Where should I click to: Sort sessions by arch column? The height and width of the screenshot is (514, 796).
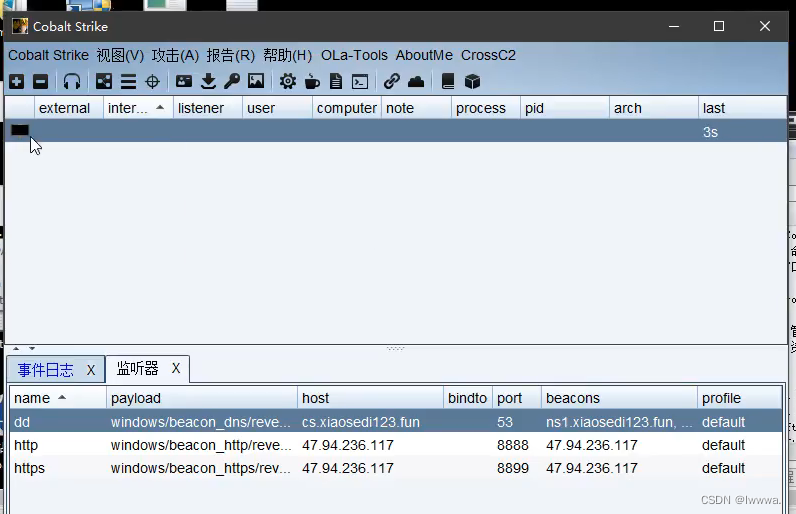coord(654,108)
